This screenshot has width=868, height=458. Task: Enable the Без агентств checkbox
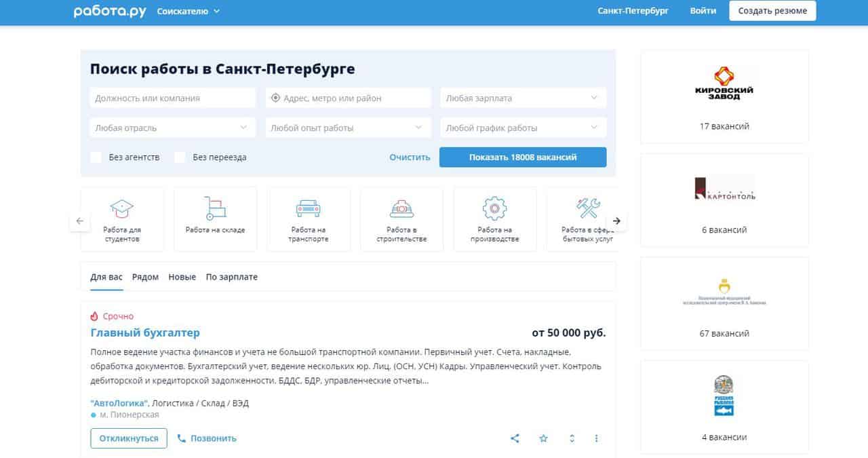(96, 157)
